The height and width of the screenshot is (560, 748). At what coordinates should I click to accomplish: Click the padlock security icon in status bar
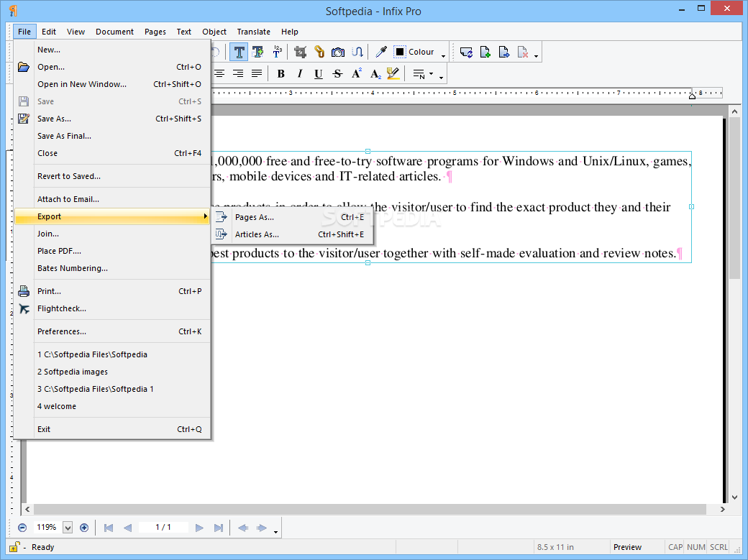tap(14, 547)
